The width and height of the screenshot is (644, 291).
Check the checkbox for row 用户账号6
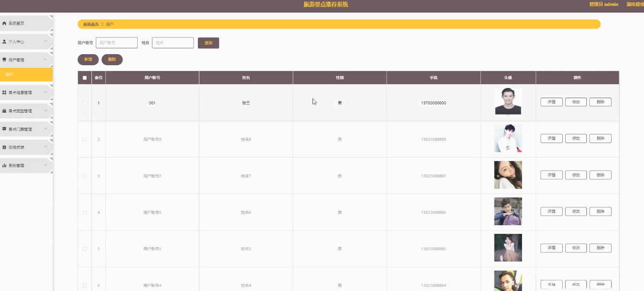click(85, 212)
